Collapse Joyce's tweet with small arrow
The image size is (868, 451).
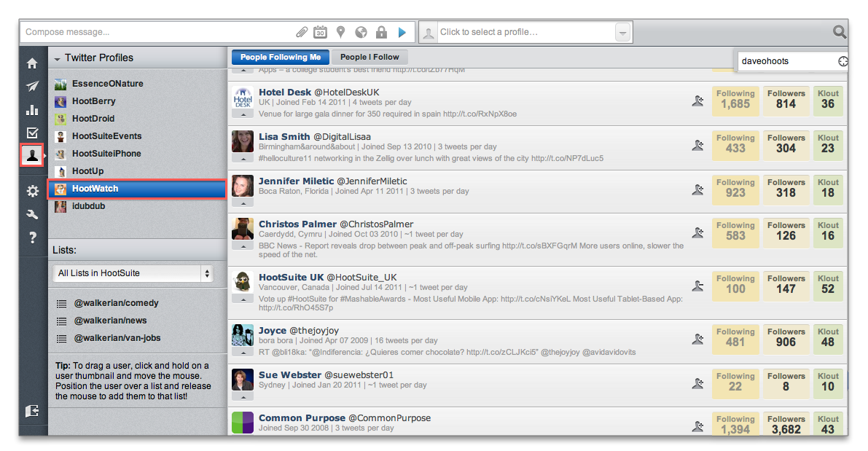pos(243,353)
